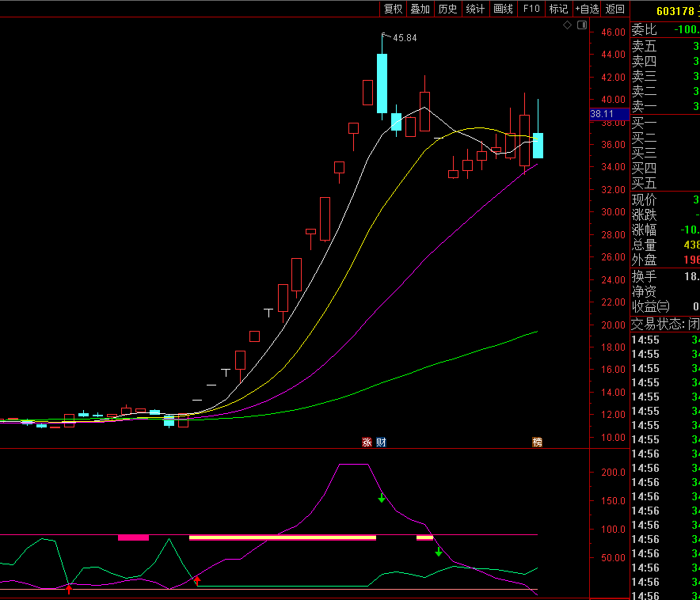Click the 外盘 label
The width and height of the screenshot is (700, 600).
coord(645,260)
